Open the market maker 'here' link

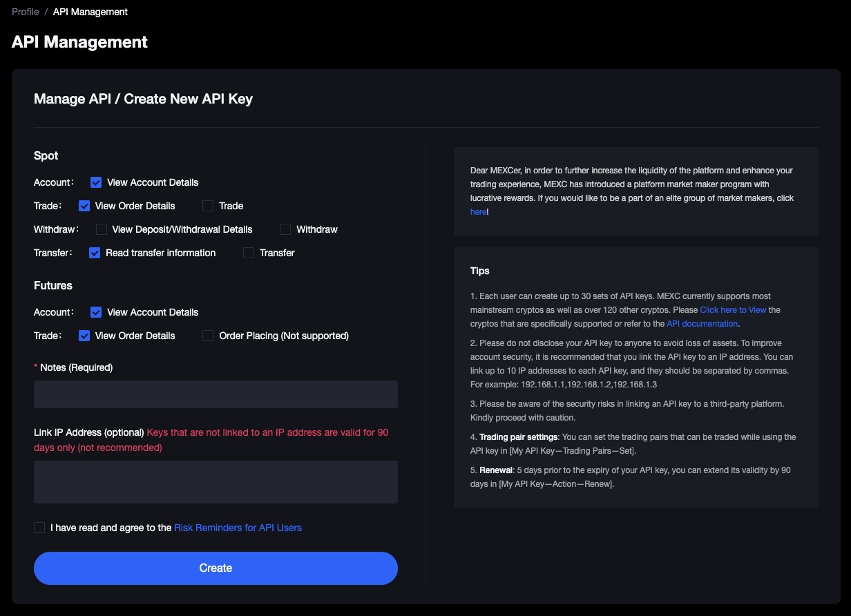478,212
